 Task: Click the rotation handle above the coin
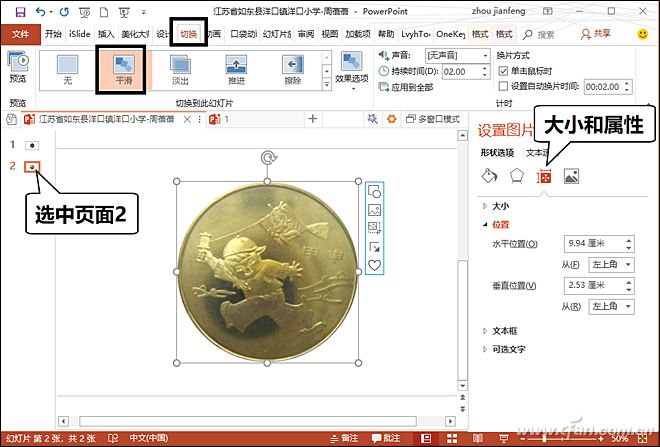[267, 158]
